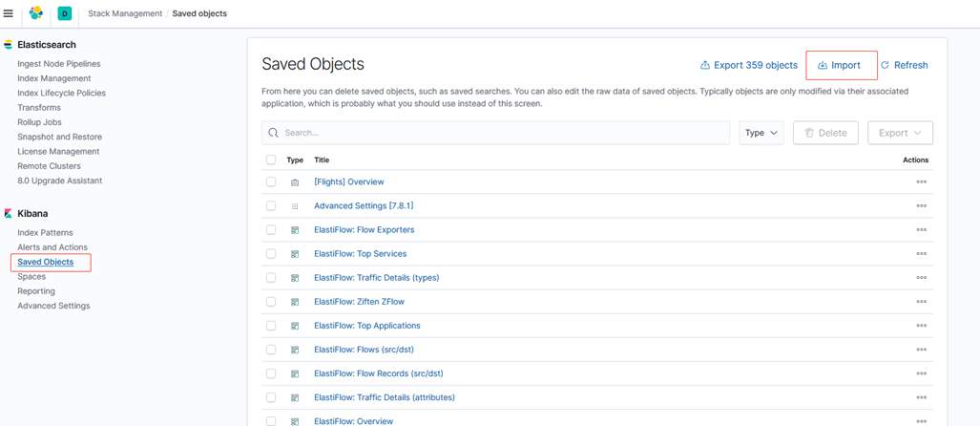Image resolution: width=980 pixels, height=426 pixels.
Task: Check the ElastiFlow: Flow Exporters checkbox
Action: 271,229
